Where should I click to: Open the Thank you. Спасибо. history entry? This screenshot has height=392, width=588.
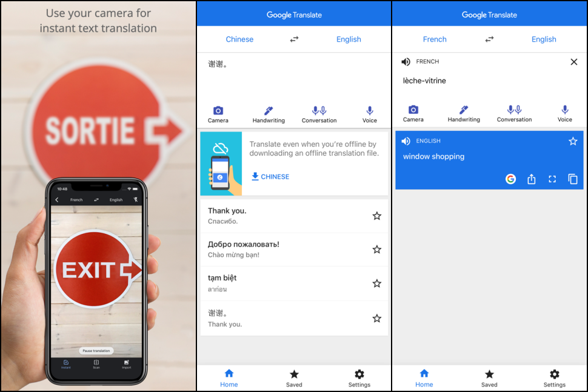[x=294, y=216]
